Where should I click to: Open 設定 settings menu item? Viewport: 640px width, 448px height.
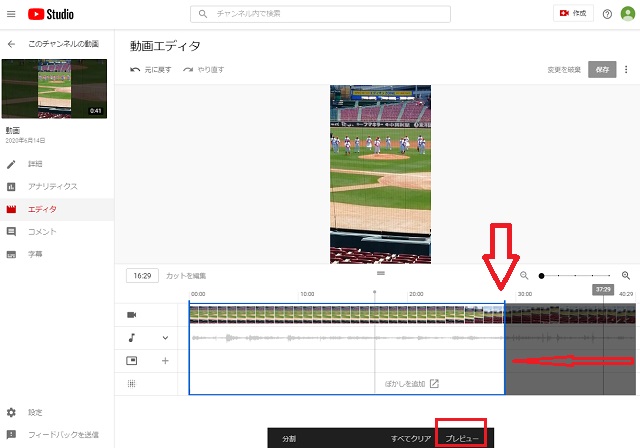35,413
